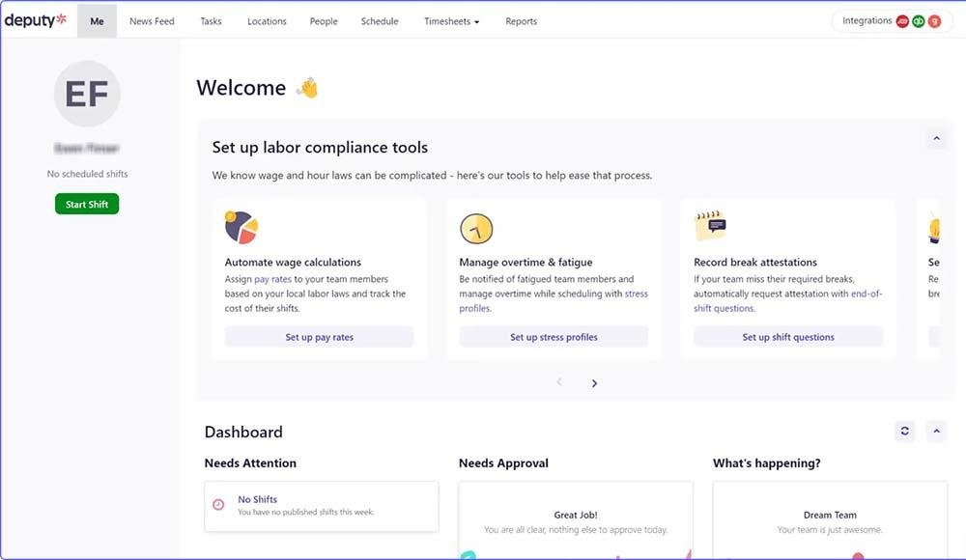Click the 'Needs Attention' heading

(250, 463)
